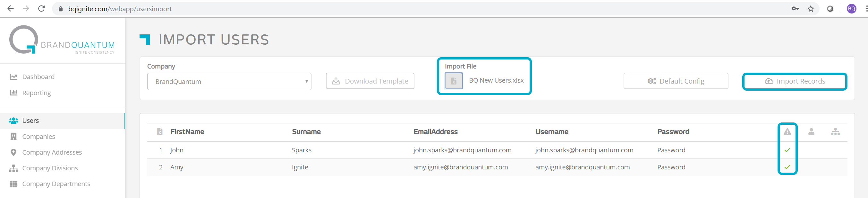Click the Company Addresses pin icon
The image size is (868, 198).
click(13, 152)
